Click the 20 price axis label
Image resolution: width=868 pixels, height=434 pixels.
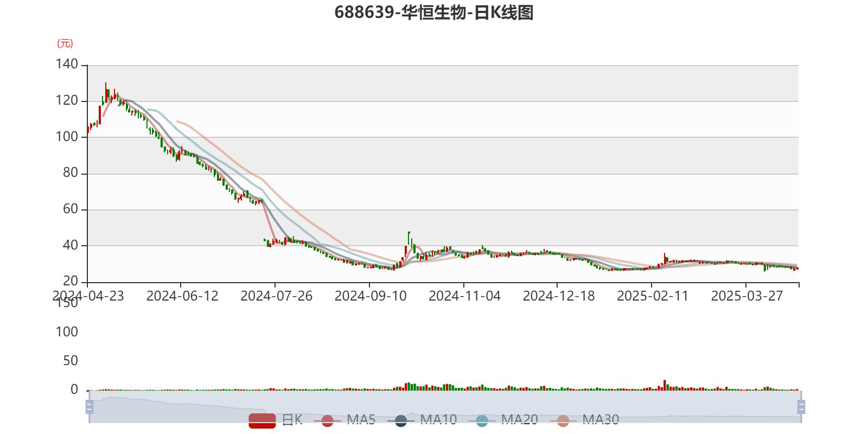(x=71, y=281)
